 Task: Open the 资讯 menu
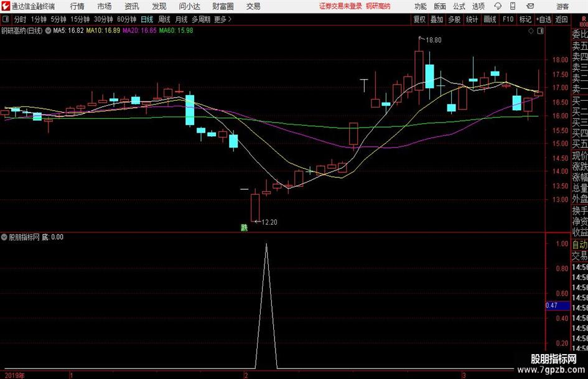tap(132, 6)
